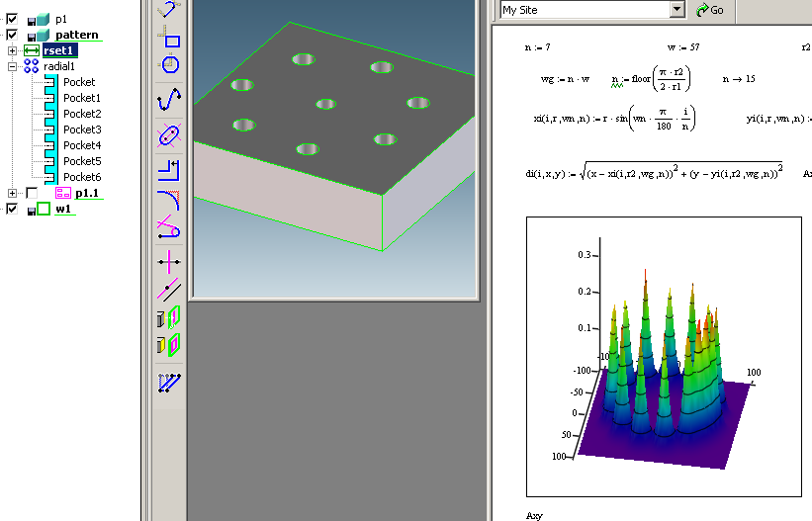The height and width of the screenshot is (521, 812).
Task: Select radial1 in the tree
Action: tap(59, 66)
